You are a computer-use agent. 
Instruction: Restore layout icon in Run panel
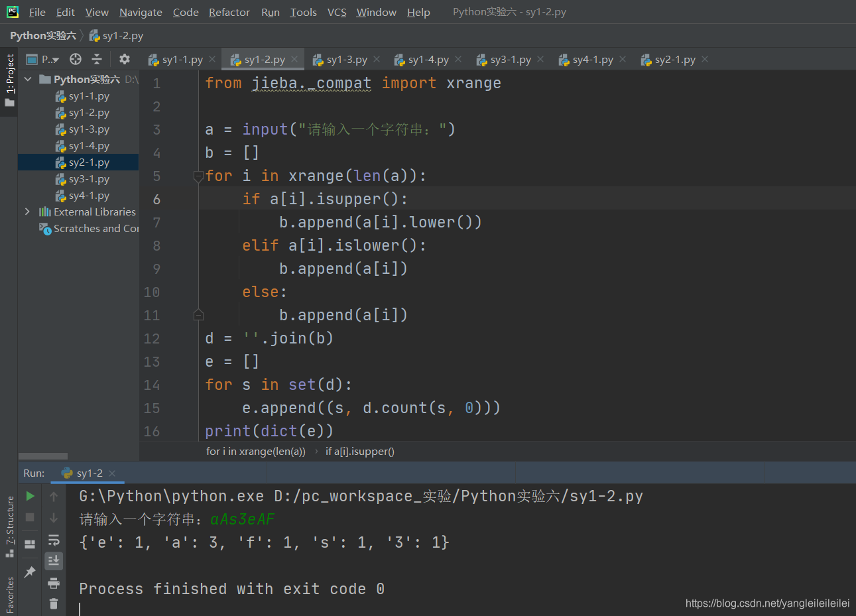[x=30, y=544]
